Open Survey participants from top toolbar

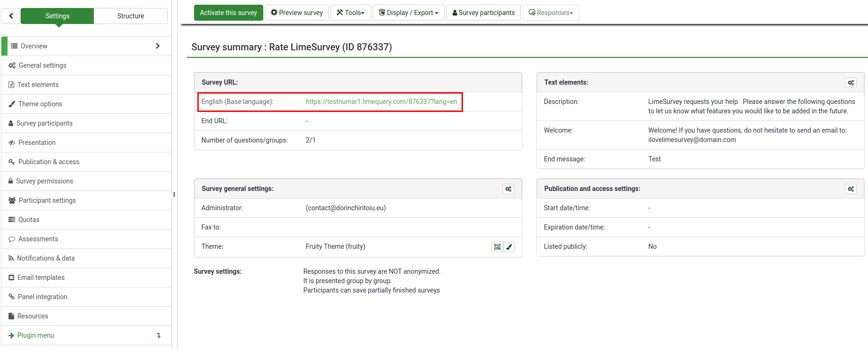[x=483, y=13]
